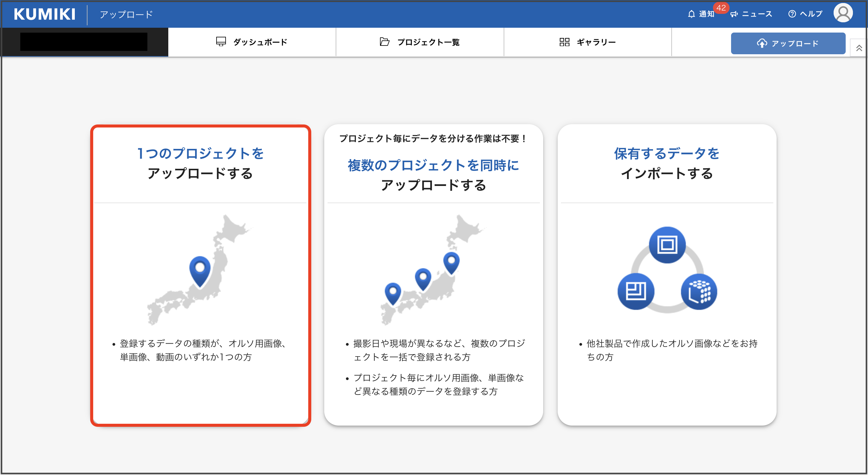Click the help question mark icon
Screen dimensions: 868x475
[x=792, y=14]
